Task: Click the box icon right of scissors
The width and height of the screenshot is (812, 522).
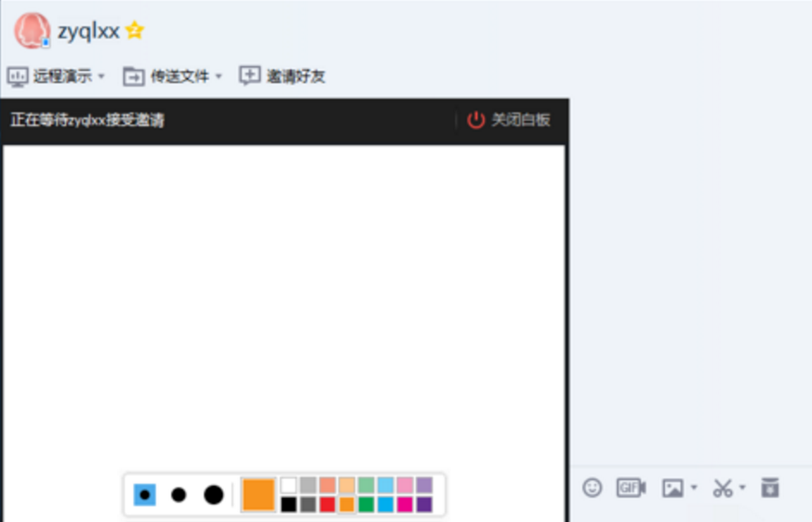Action: click(x=770, y=488)
